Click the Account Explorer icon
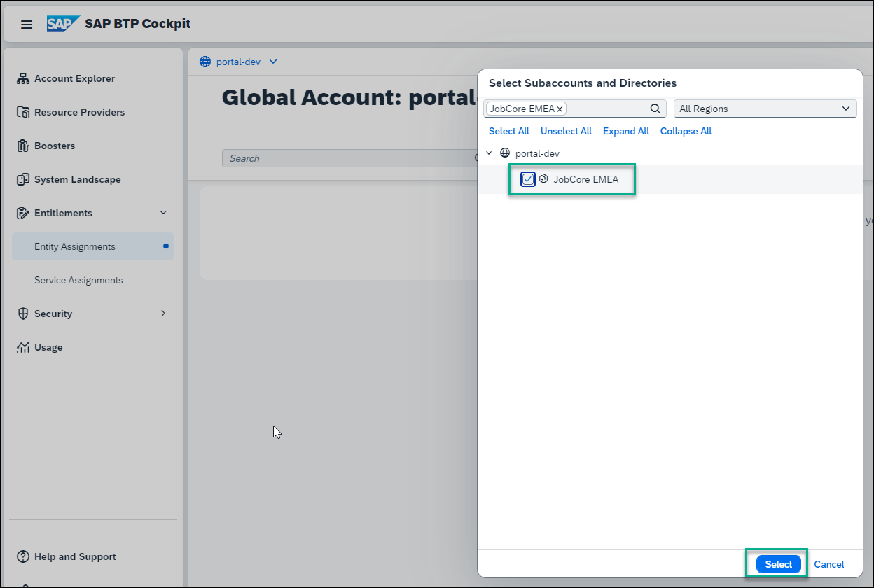874x588 pixels. [x=23, y=78]
